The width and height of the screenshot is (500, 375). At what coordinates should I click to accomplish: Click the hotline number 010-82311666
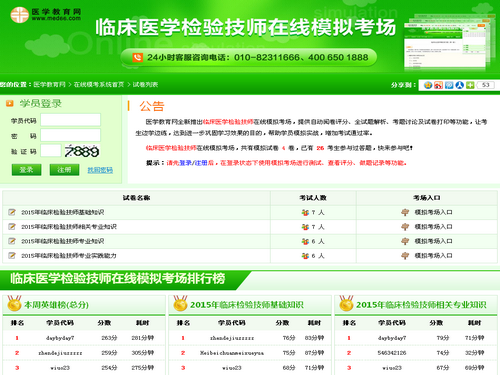266,57
